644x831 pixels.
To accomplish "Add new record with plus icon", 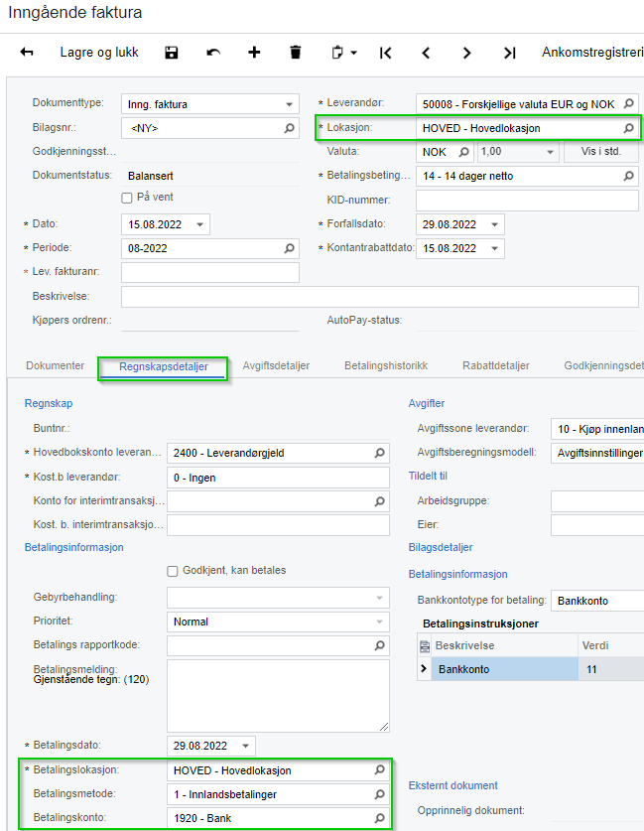I will pyautogui.click(x=254, y=53).
